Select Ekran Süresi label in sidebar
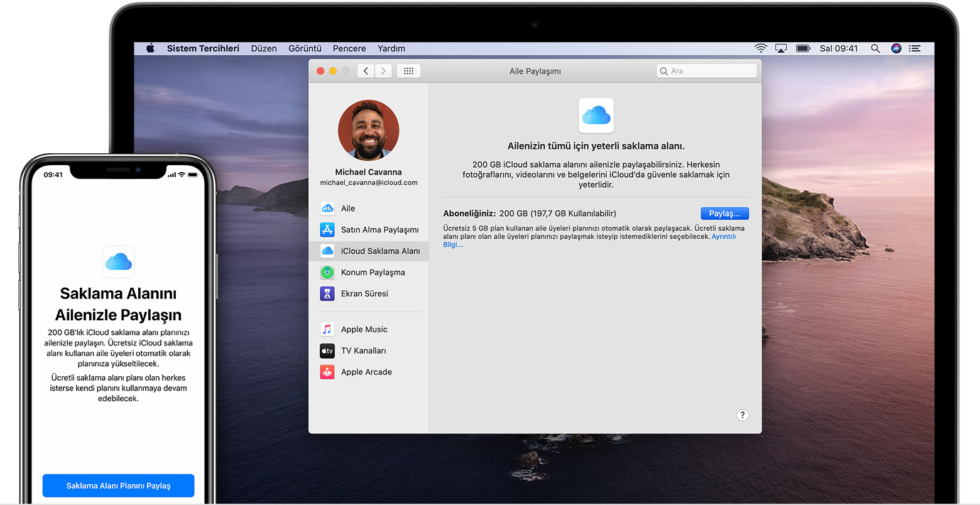Viewport: 980px width, 505px height. [364, 293]
